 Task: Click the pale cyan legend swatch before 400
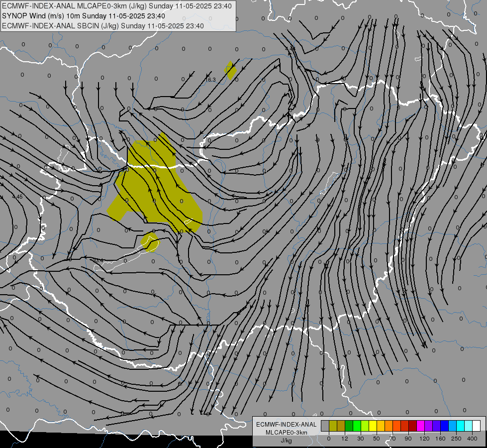tap(469, 426)
